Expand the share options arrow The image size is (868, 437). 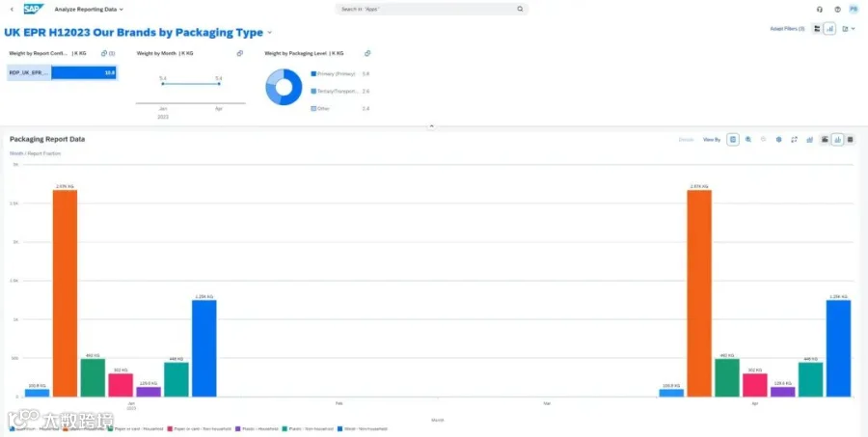854,29
